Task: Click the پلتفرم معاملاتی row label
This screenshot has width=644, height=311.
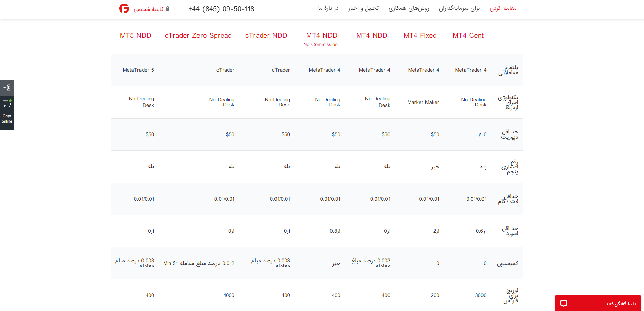Action: pos(508,70)
